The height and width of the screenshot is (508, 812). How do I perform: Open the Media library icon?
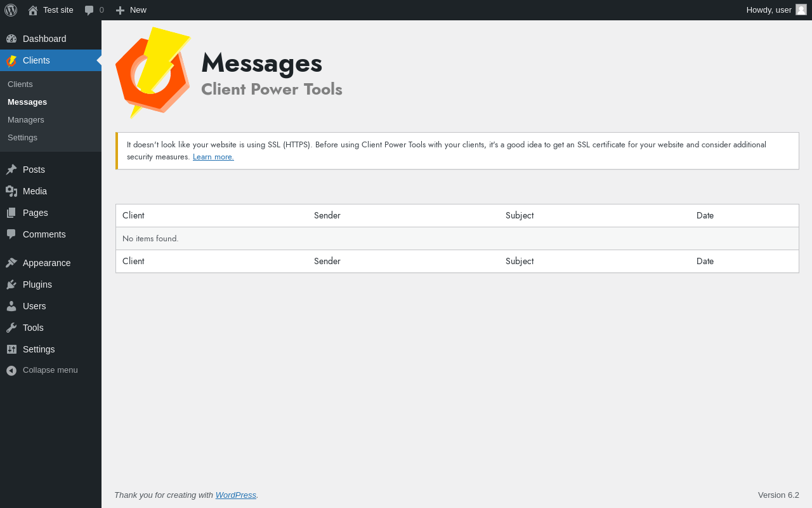pos(11,191)
